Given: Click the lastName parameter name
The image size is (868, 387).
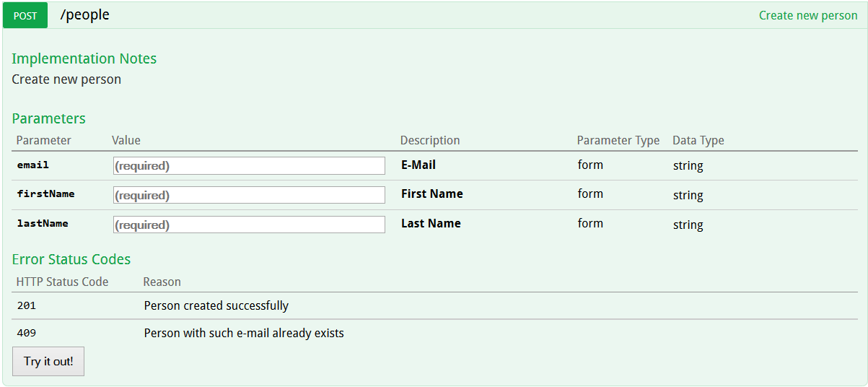Looking at the screenshot, I should (43, 223).
